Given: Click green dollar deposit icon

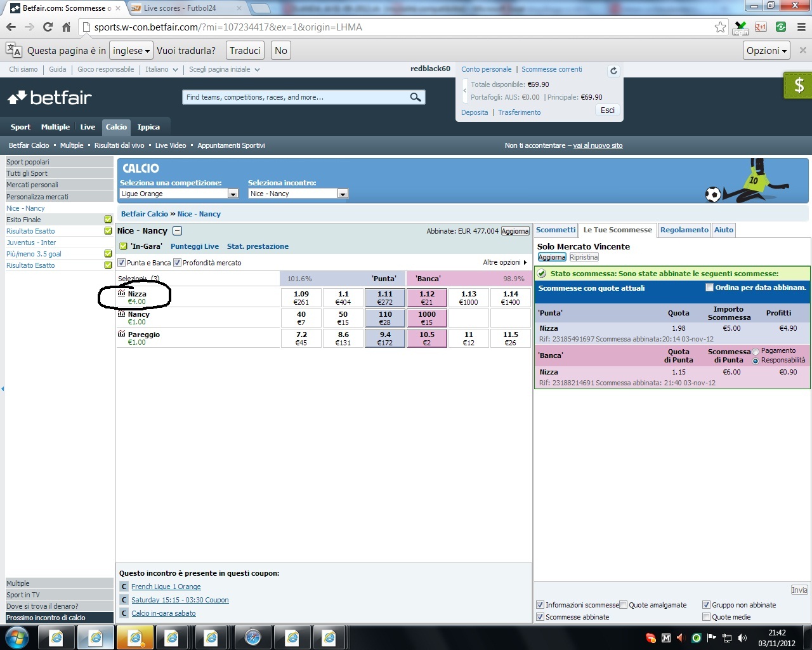Looking at the screenshot, I should pos(797,85).
